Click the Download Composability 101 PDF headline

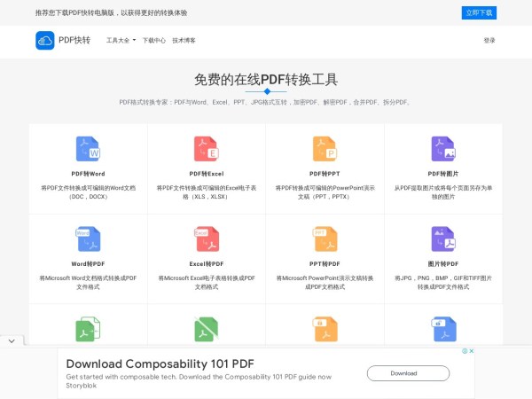click(160, 364)
